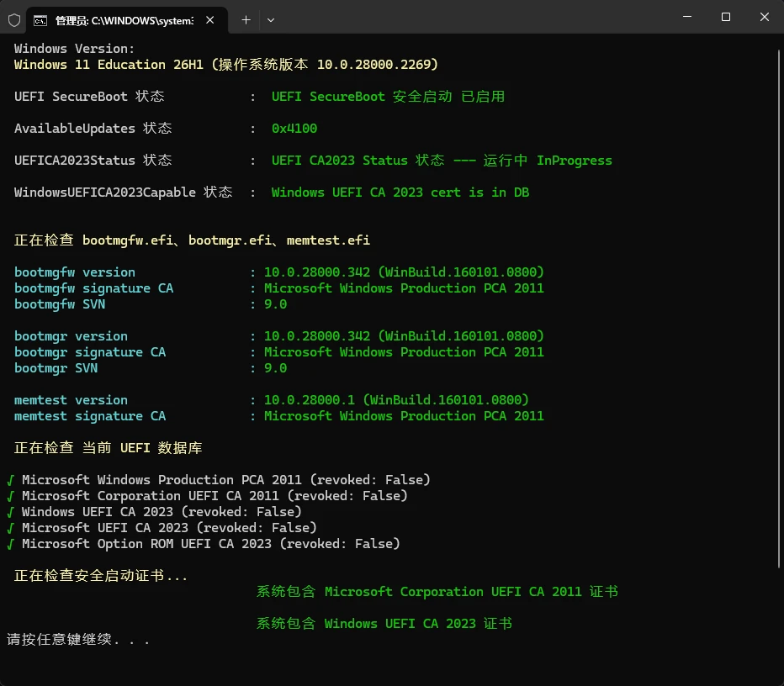Click the bootmgr signature CA value PCA 2011
This screenshot has width=784, height=686.
pos(404,352)
